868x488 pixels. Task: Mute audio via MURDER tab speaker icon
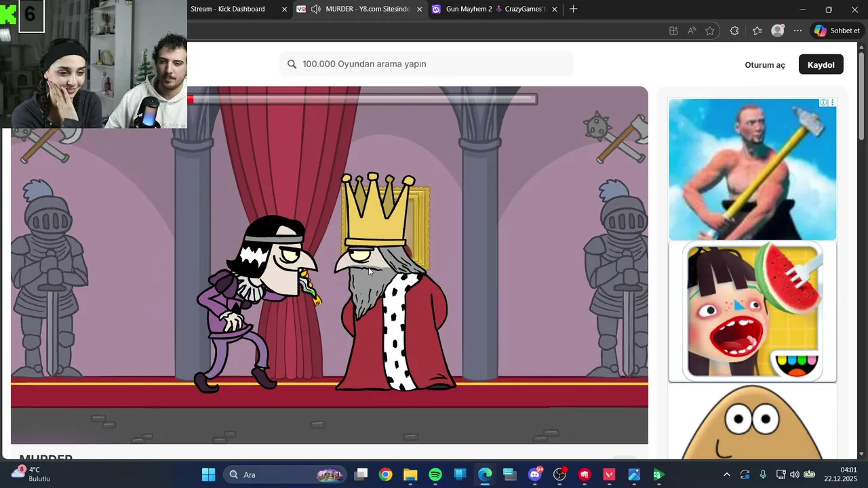[x=316, y=9]
